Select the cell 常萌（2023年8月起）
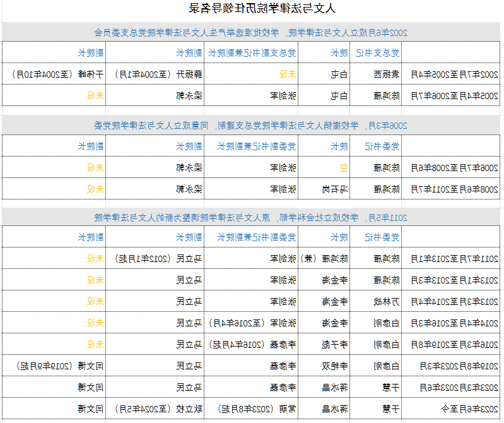Screen dimensions: 504x423 251,408
